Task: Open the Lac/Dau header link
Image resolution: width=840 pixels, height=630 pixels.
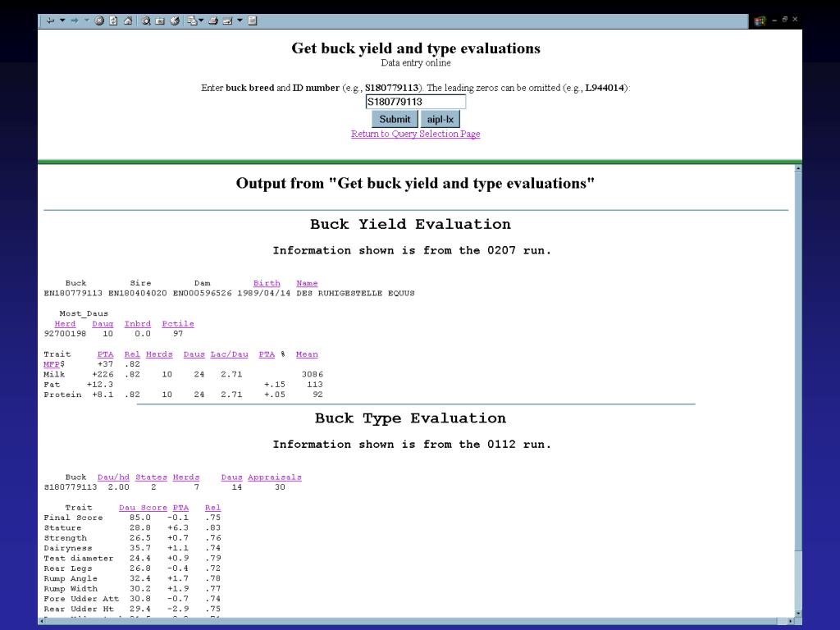Action: click(230, 354)
